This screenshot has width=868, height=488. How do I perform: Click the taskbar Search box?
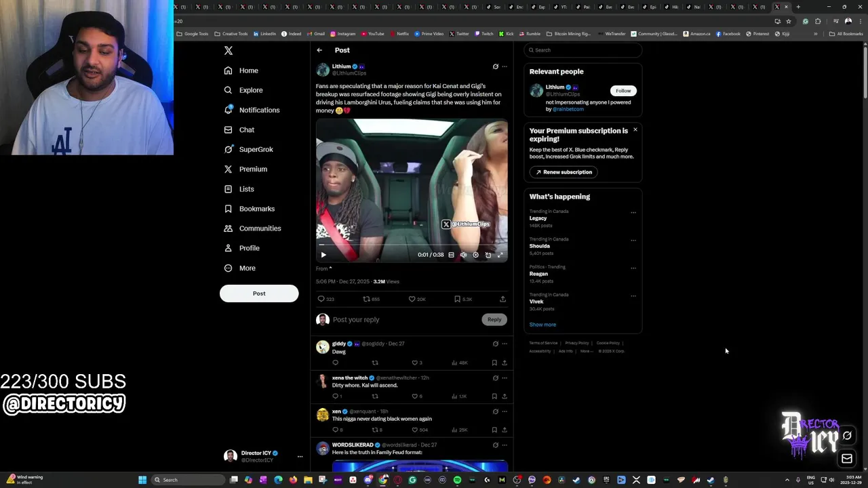point(188,480)
